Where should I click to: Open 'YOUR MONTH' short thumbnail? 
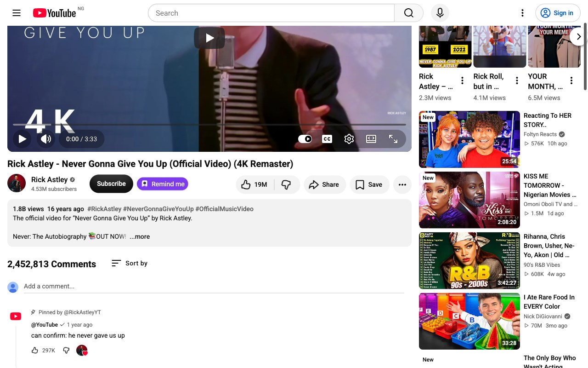[x=554, y=46]
